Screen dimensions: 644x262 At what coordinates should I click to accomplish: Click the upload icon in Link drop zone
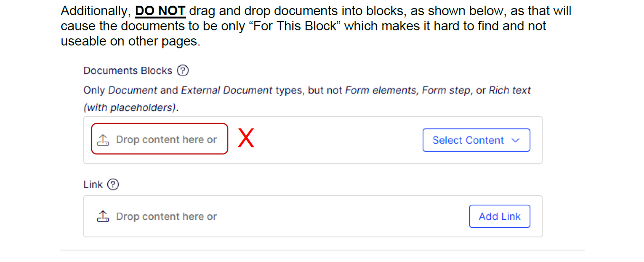point(103,217)
